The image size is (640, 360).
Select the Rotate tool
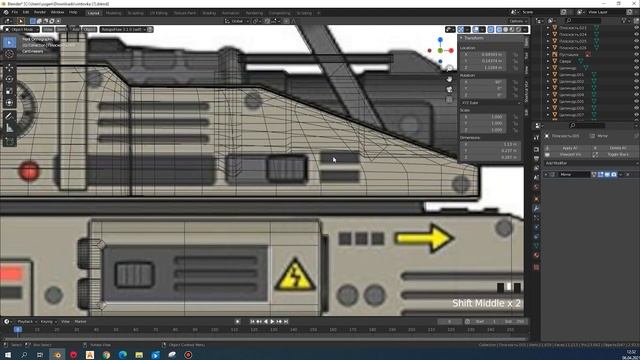9,79
